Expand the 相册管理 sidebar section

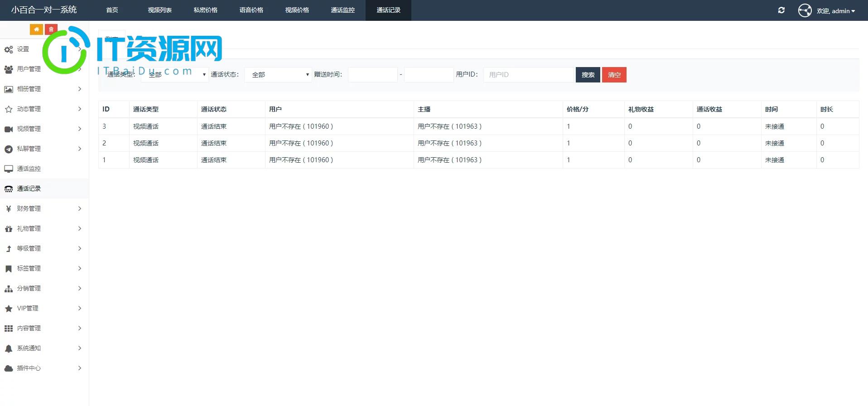44,89
